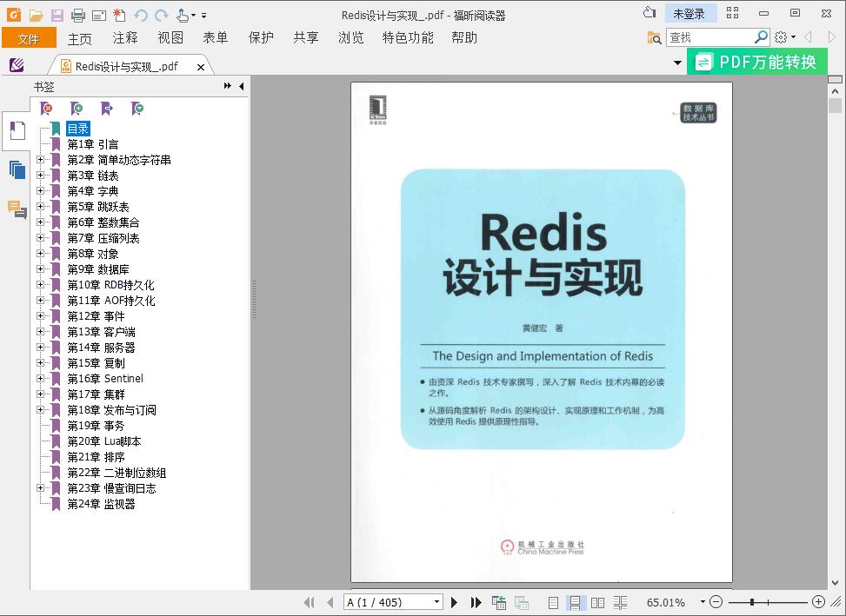Click the folder search icon beside find box
Image resolution: width=846 pixels, height=616 pixels.
654,37
